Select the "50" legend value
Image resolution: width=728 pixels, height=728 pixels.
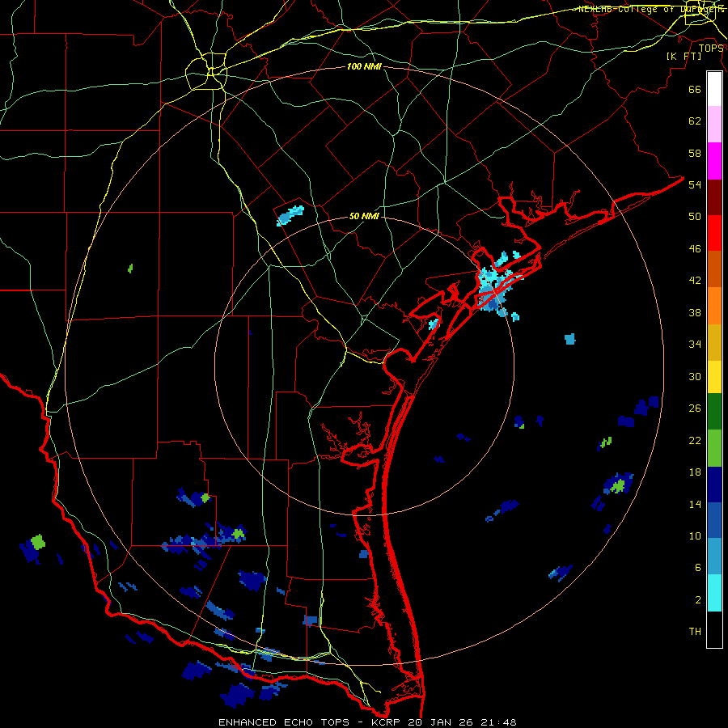click(x=695, y=216)
